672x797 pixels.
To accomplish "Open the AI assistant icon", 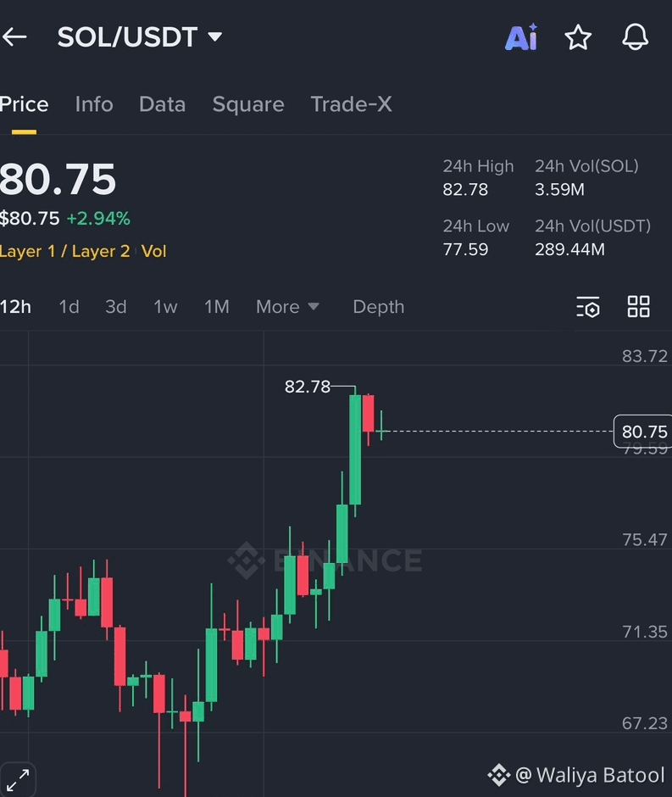I will [521, 37].
